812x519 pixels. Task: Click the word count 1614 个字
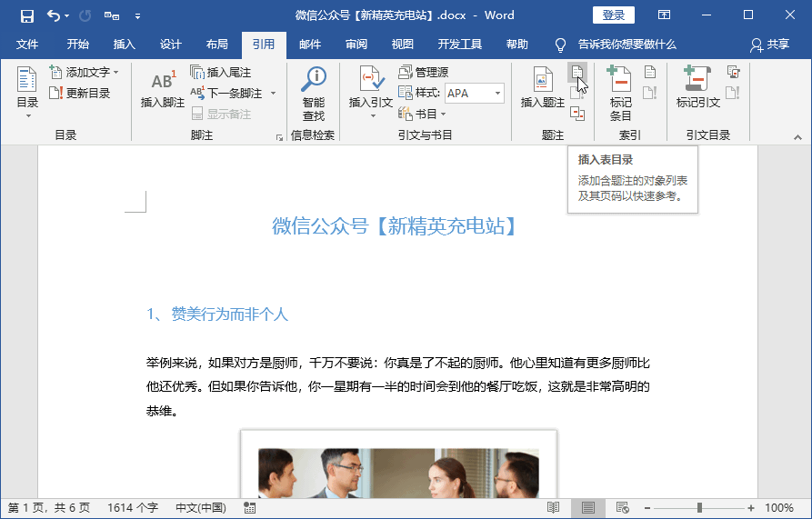(133, 508)
